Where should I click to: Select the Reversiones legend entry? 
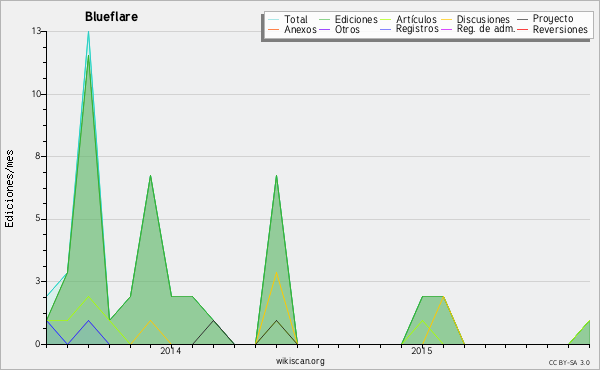[560, 29]
